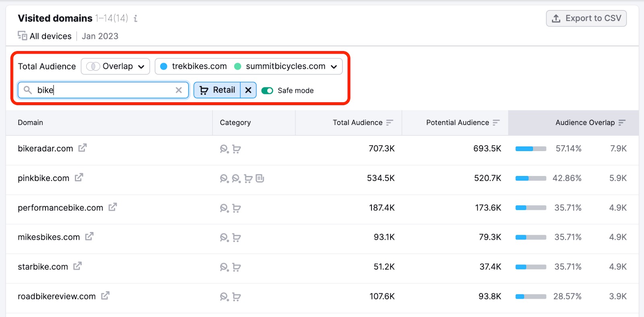Image resolution: width=644 pixels, height=317 pixels.
Task: Click the starbike.com domain name
Action: [43, 267]
